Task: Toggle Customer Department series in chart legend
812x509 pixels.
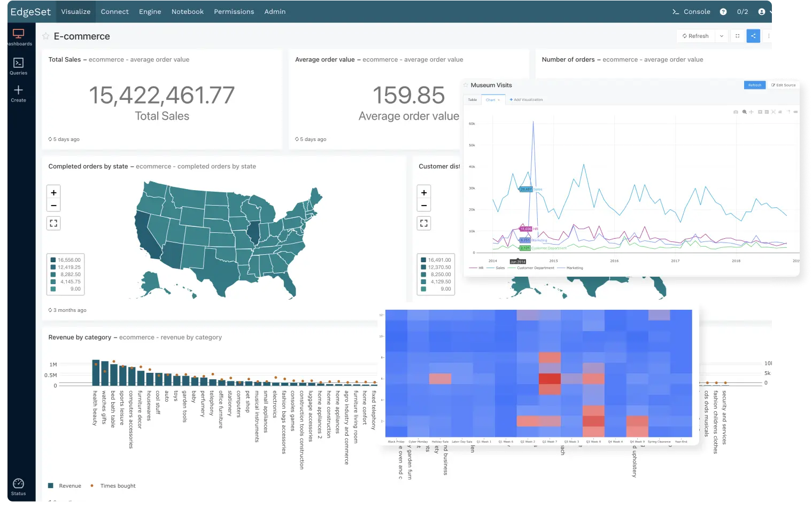Action: 531,268
